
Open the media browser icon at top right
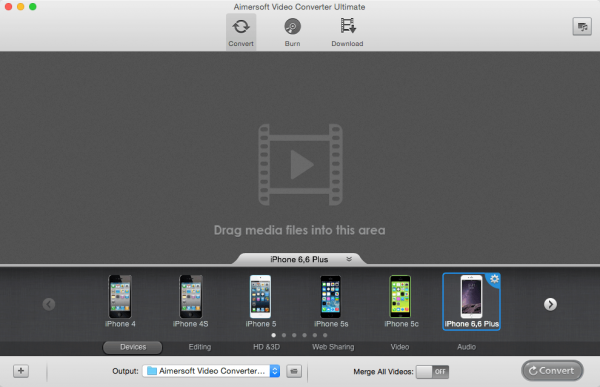(582, 27)
